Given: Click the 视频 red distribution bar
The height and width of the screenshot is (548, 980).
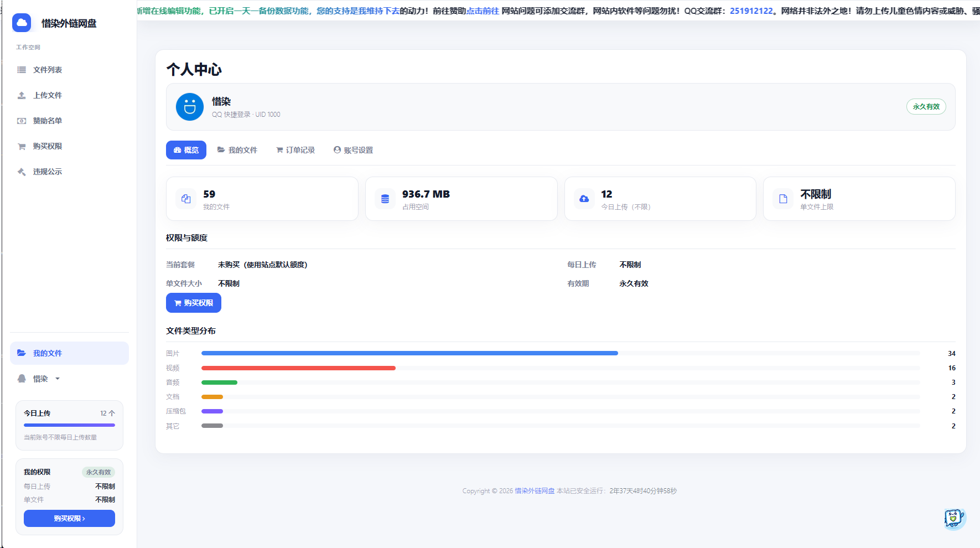Looking at the screenshot, I should pos(298,368).
